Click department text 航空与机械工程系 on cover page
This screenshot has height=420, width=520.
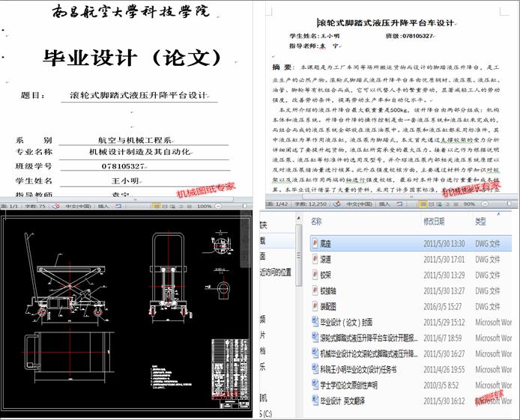[135, 140]
